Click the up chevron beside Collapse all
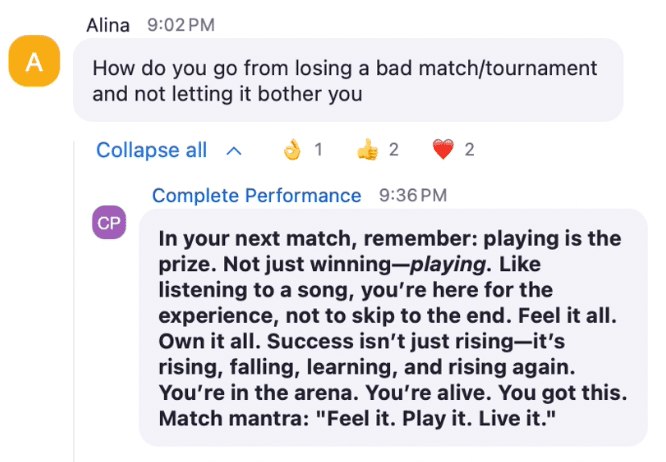The image size is (666, 462). [234, 151]
